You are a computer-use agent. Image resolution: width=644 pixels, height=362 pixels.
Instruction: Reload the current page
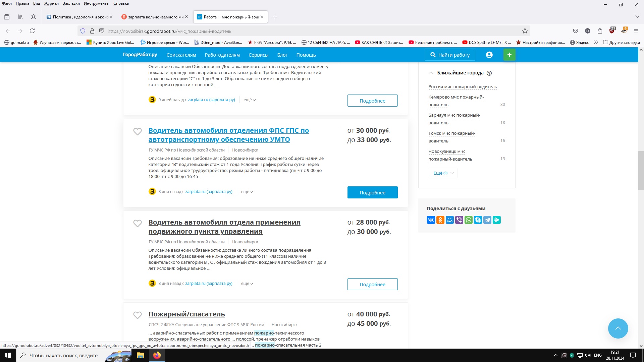pyautogui.click(x=32, y=31)
